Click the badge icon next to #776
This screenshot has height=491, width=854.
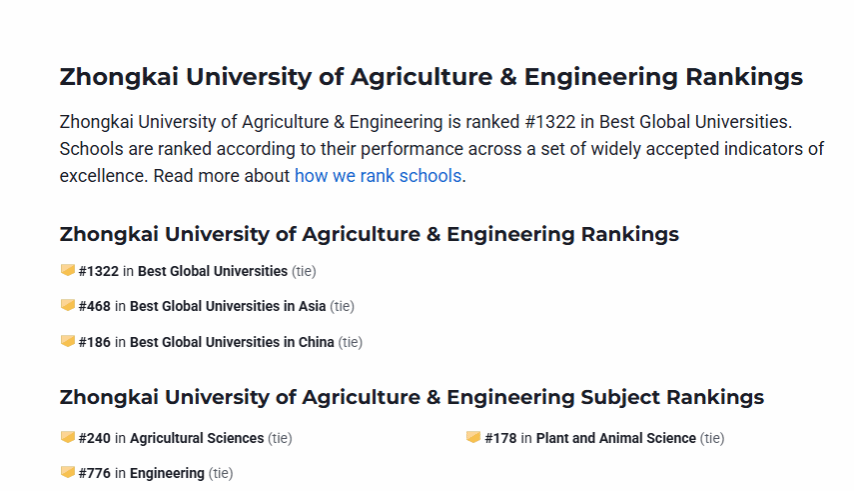67,472
